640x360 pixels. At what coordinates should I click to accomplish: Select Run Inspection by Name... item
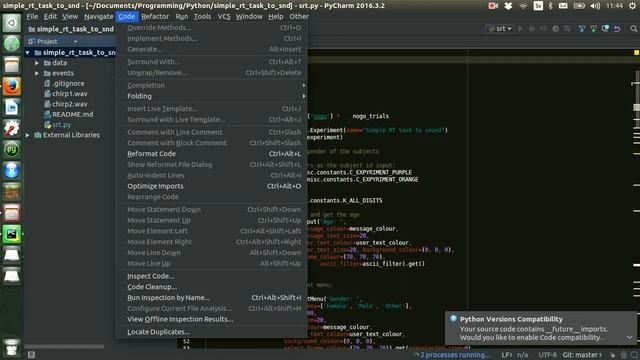[211, 298]
